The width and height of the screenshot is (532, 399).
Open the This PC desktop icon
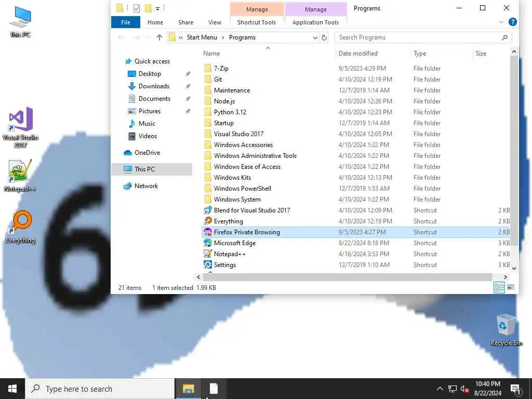coord(20,21)
